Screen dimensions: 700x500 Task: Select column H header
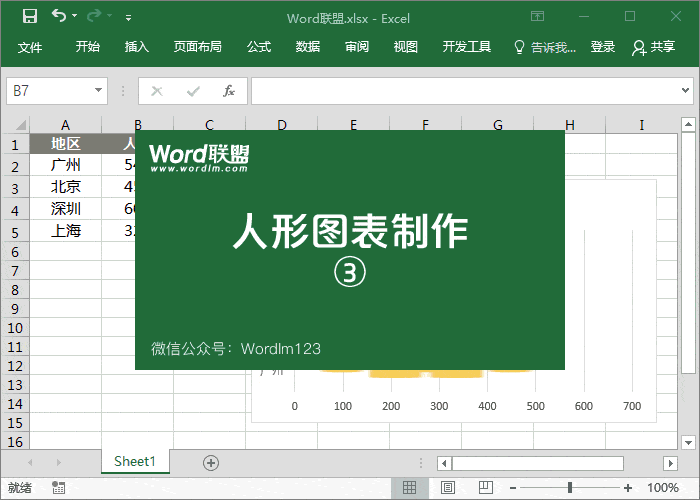tap(570, 125)
